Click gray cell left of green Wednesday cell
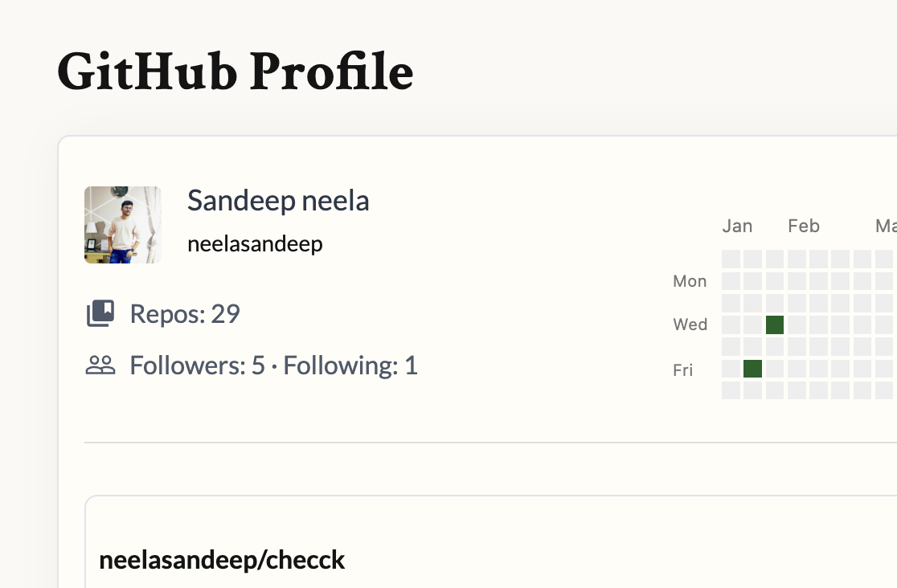This screenshot has width=897, height=588. pos(752,325)
